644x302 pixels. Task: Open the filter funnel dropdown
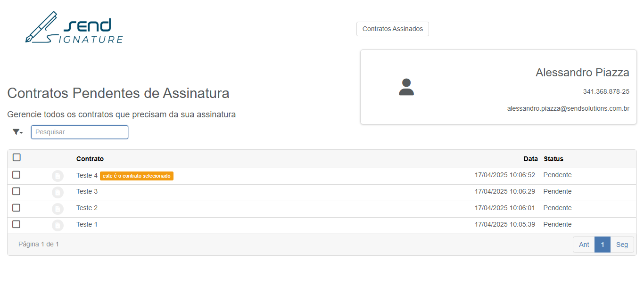[x=18, y=132]
